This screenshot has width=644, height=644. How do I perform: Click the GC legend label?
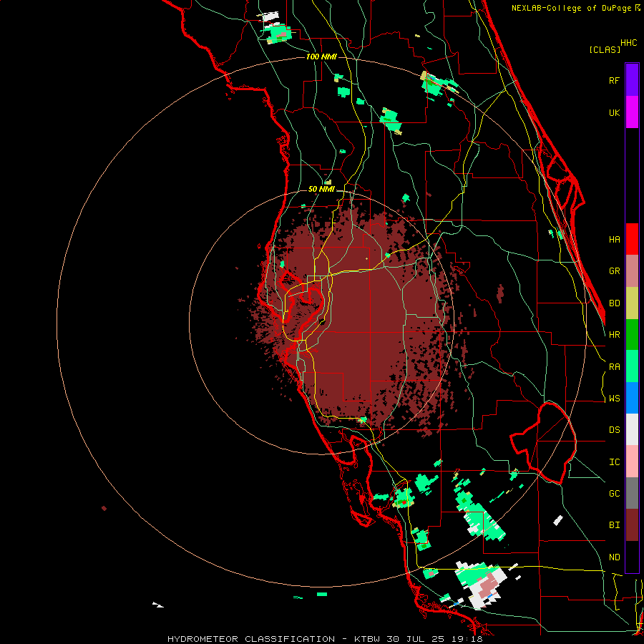pos(614,494)
